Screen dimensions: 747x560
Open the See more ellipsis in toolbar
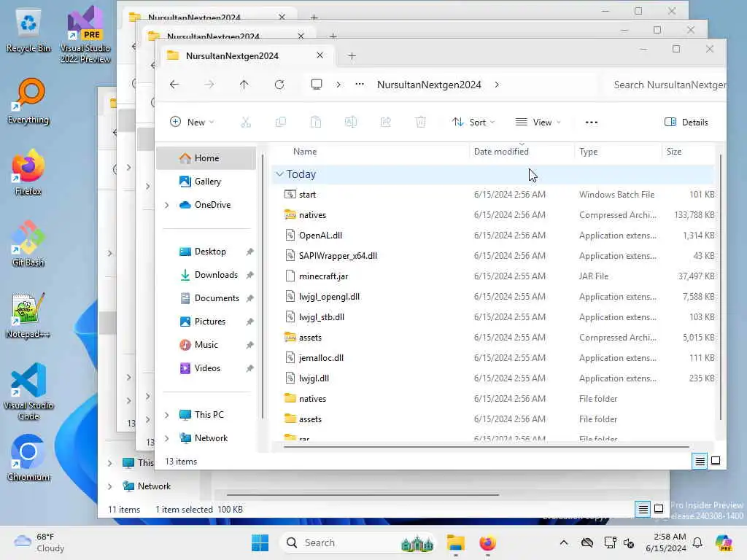pos(591,122)
